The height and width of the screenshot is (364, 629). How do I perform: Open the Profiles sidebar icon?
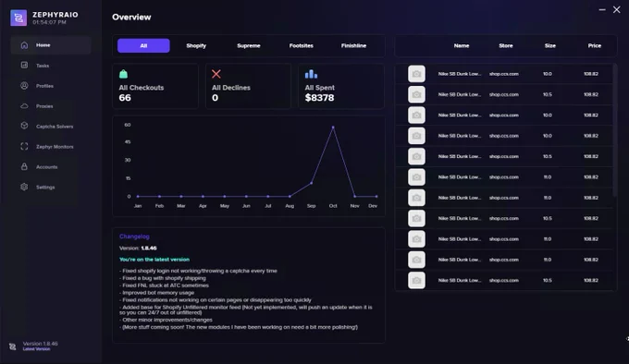click(24, 86)
